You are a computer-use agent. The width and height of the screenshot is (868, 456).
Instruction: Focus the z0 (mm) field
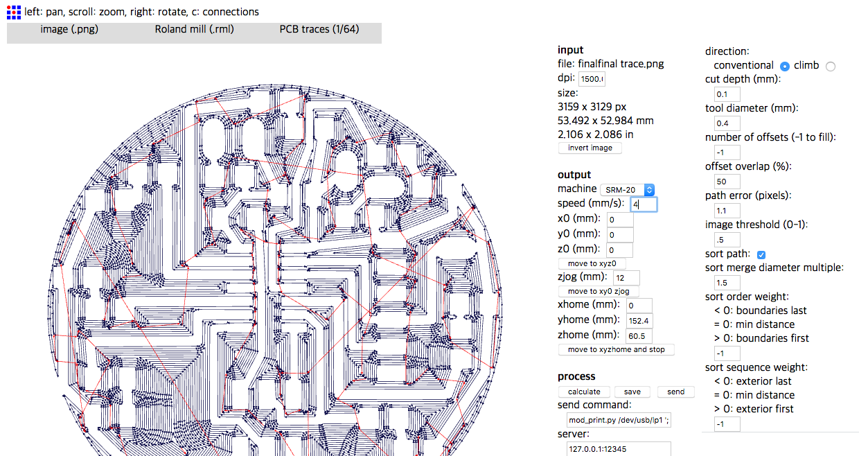(620, 250)
